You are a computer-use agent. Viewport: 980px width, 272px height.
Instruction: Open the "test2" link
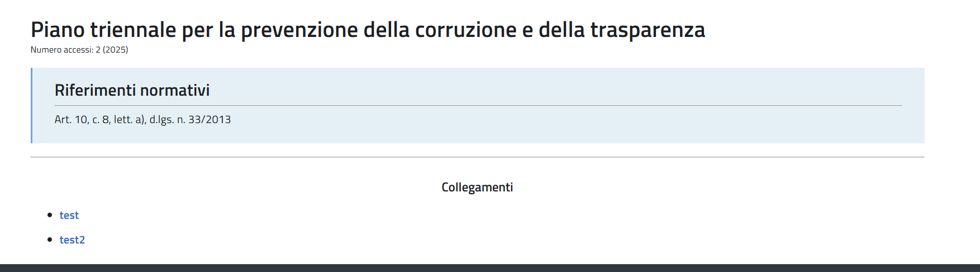pyautogui.click(x=72, y=240)
